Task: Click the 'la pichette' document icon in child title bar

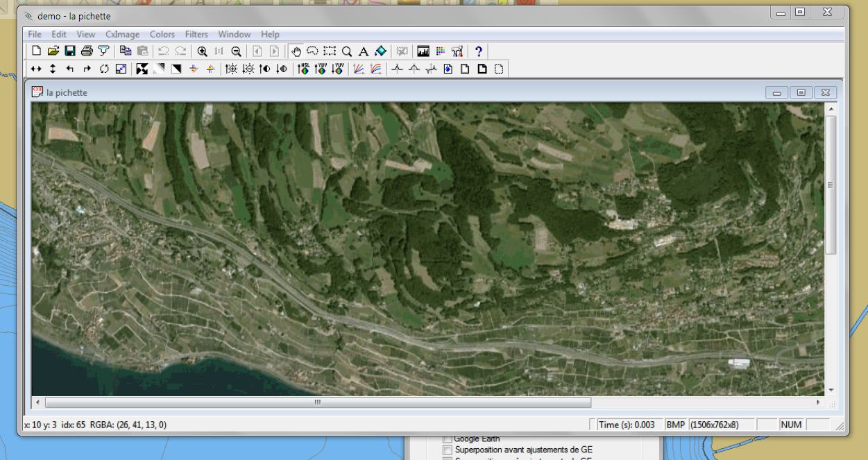Action: click(37, 92)
